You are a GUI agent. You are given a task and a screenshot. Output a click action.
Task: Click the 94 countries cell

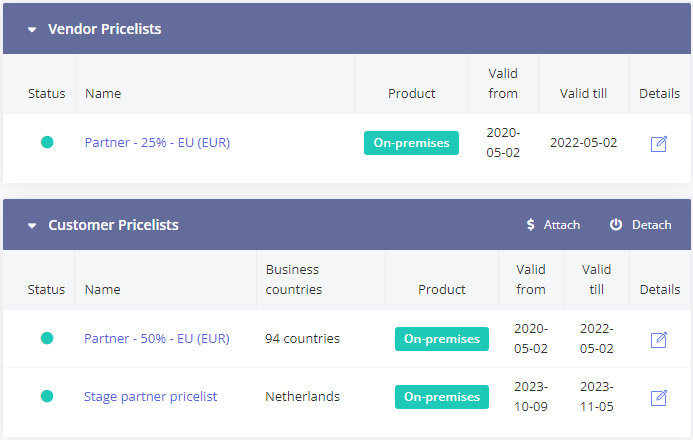(x=302, y=339)
